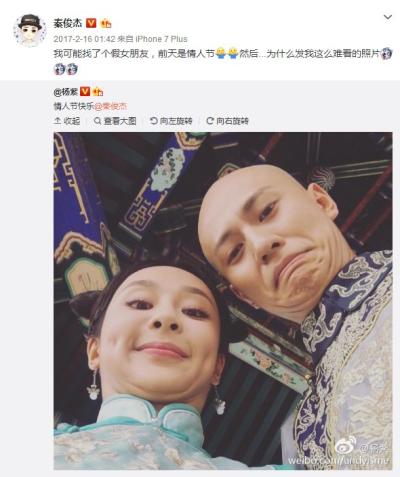Click the magnifier icon for 查看大图
400x477 pixels.
[x=97, y=121]
